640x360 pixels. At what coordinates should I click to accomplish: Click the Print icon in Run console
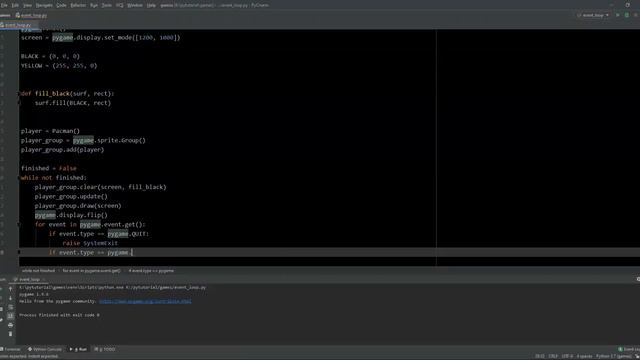(x=11, y=325)
